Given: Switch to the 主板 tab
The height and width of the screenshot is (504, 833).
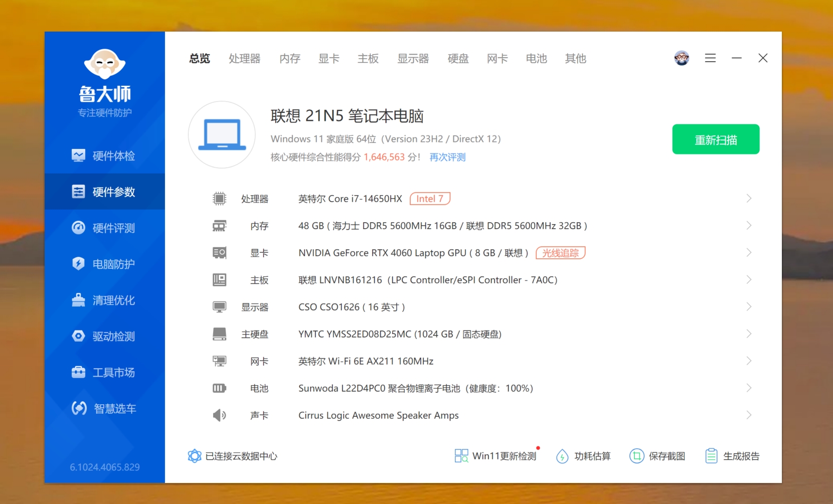Looking at the screenshot, I should click(368, 59).
